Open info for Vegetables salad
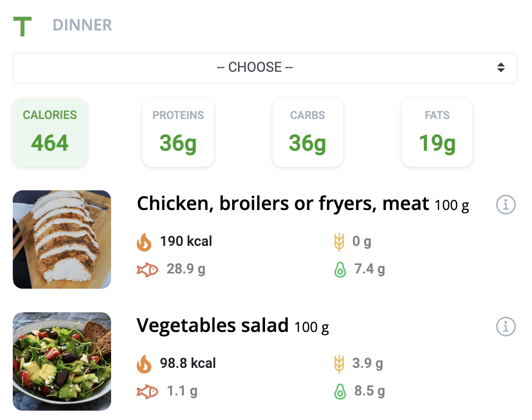 pyautogui.click(x=505, y=327)
